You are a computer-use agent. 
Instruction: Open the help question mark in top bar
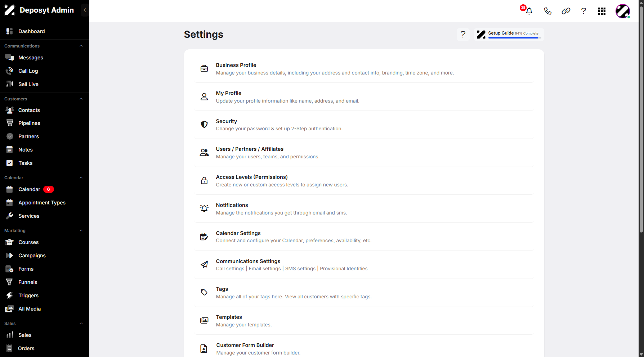[x=583, y=11]
